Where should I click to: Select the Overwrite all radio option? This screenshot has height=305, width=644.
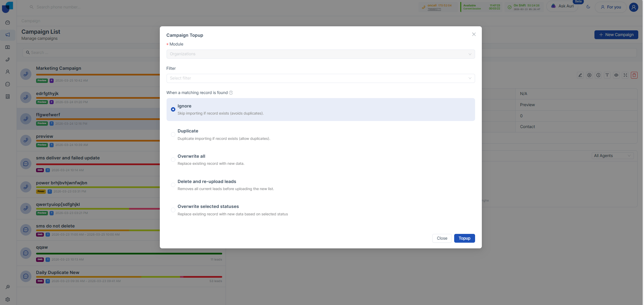(x=173, y=160)
